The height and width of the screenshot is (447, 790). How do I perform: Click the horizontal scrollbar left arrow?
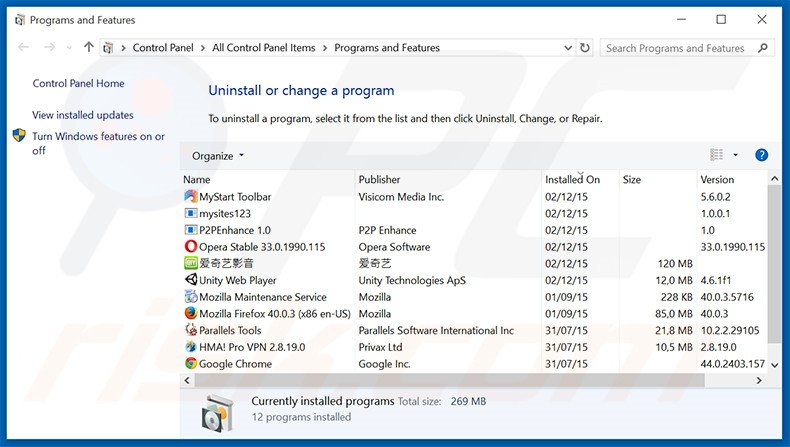point(187,380)
